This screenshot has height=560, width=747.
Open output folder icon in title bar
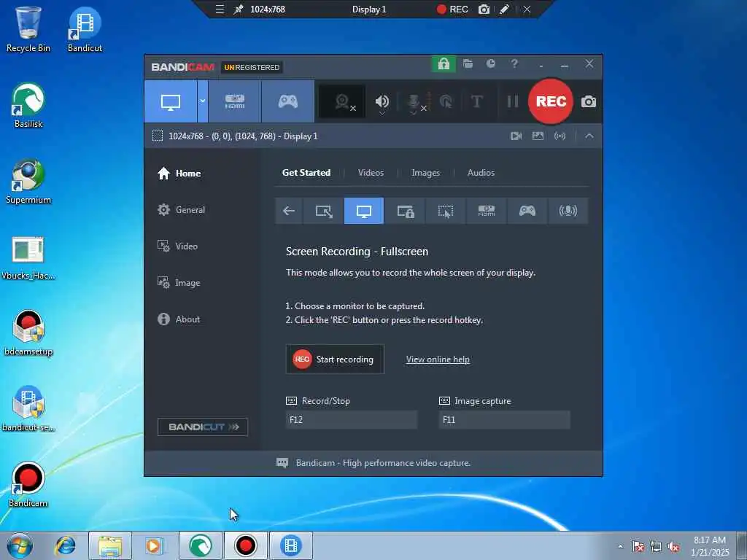pos(468,64)
